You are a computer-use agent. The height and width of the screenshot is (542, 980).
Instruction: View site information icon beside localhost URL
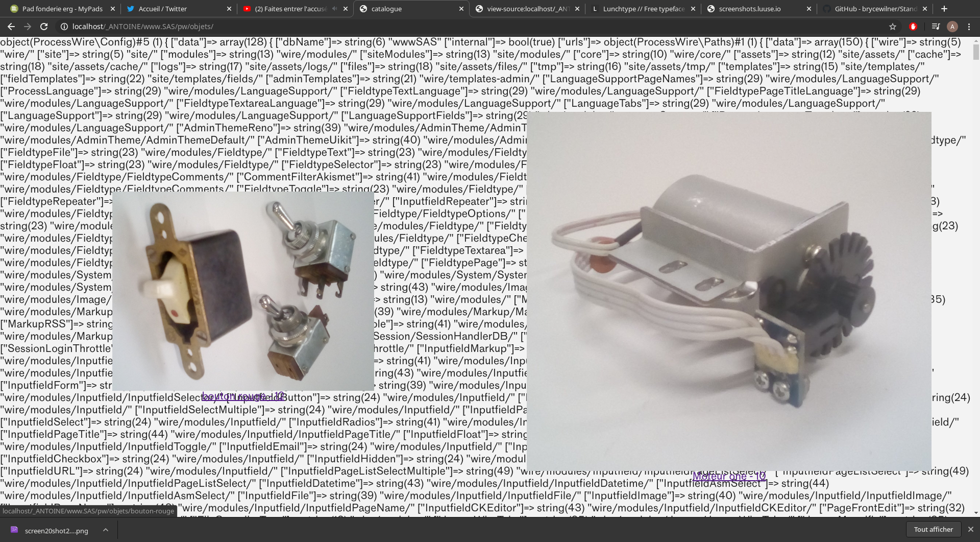click(64, 27)
